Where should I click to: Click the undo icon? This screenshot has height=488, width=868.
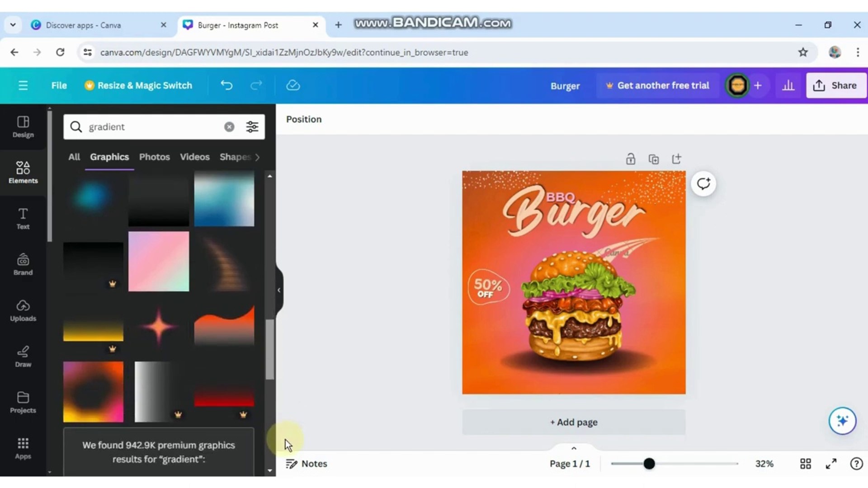tap(226, 85)
